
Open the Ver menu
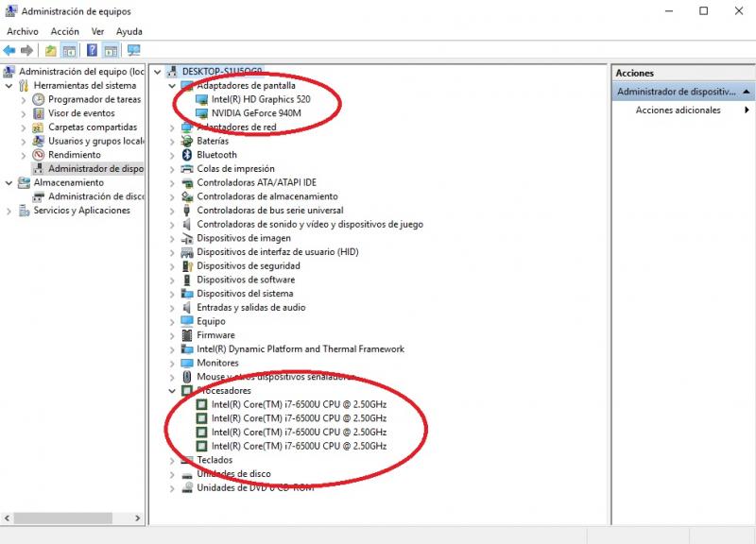point(98,31)
